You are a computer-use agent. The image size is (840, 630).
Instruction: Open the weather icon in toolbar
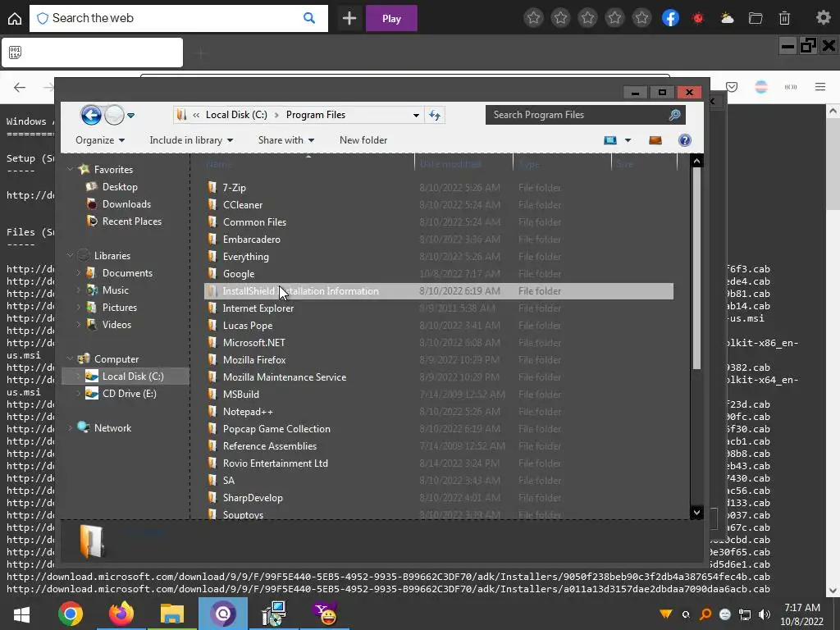(x=727, y=18)
